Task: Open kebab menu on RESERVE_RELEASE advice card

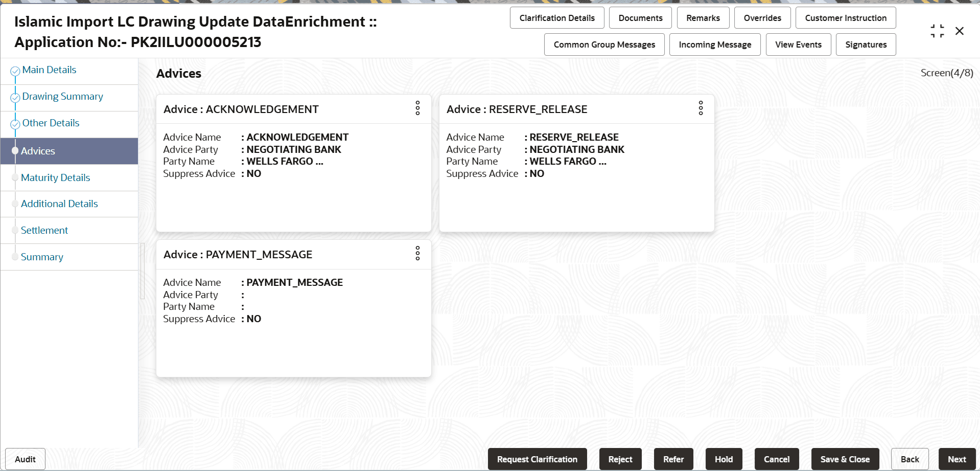Action: click(701, 108)
